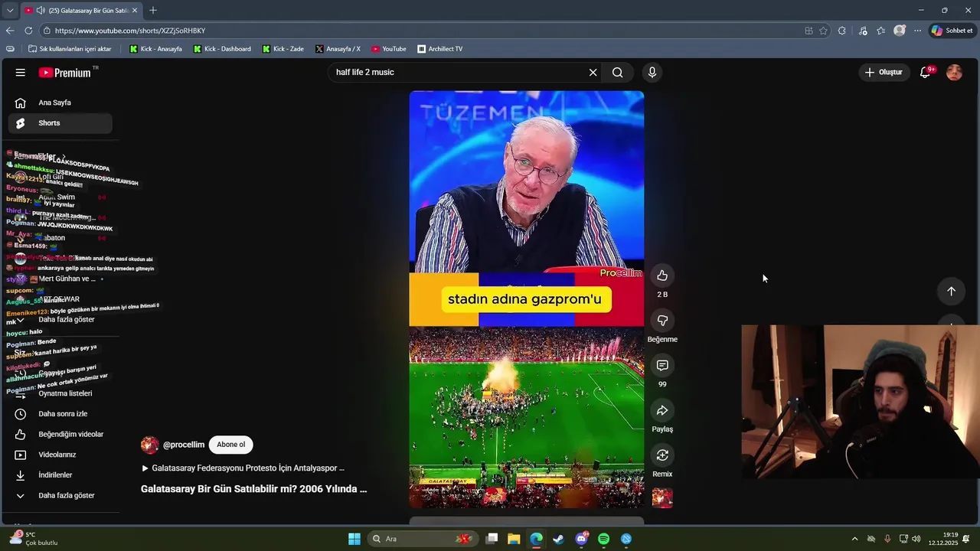Screen dimensions: 980x551
Task: Click the Short title Galatasaray Bir Gün Satılabilir
Action: (x=254, y=489)
